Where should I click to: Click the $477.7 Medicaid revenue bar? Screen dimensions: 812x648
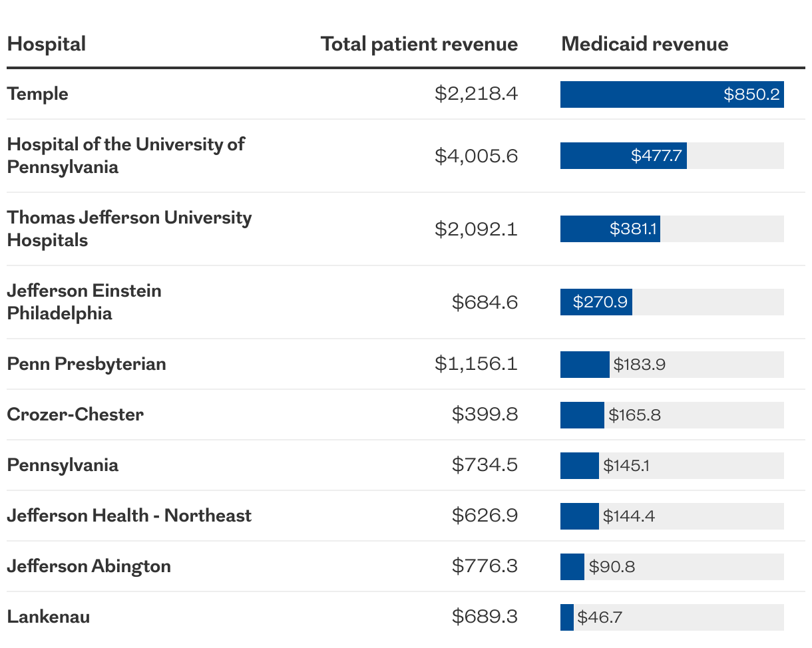pyautogui.click(x=624, y=156)
